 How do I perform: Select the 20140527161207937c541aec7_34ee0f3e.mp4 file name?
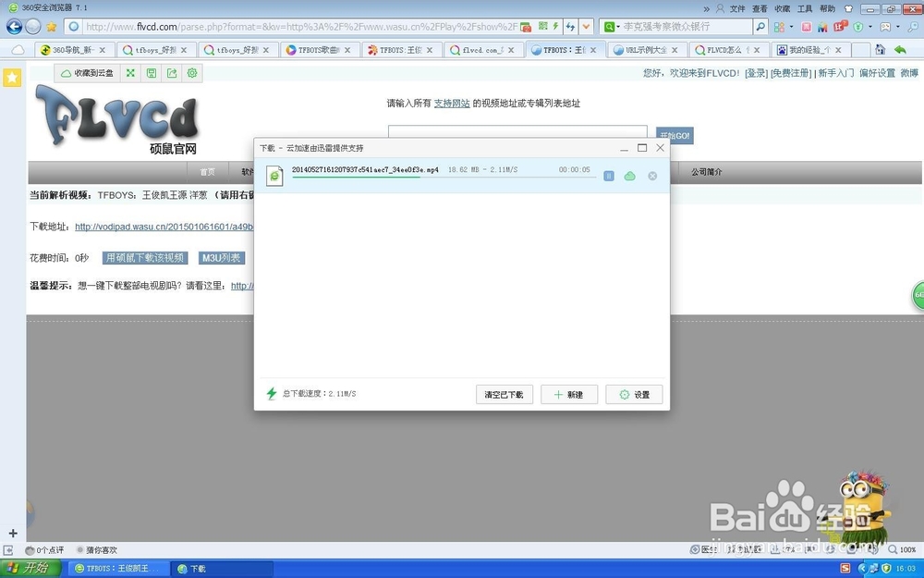tap(365, 169)
